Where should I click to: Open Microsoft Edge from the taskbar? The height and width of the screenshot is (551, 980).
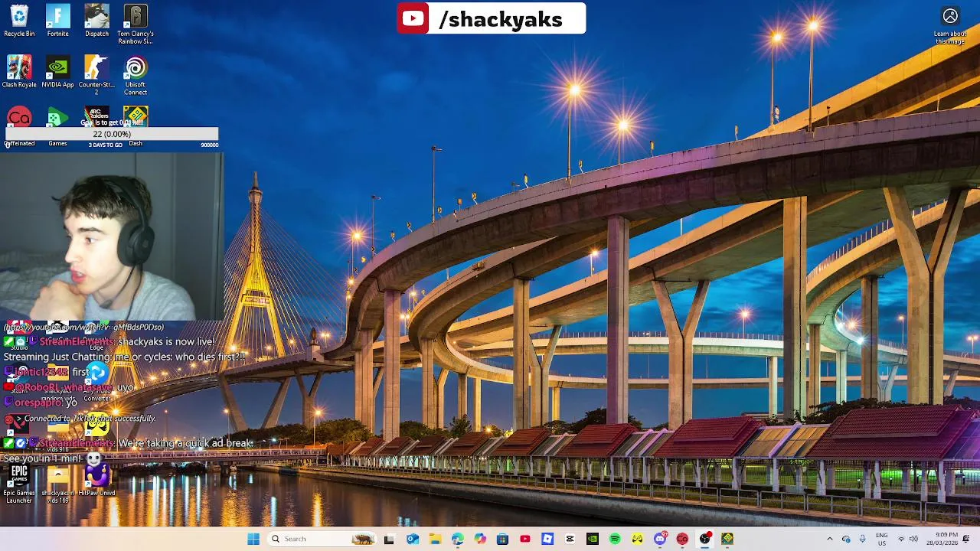tap(457, 539)
